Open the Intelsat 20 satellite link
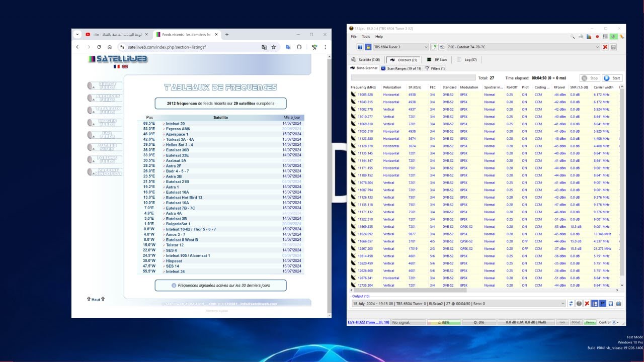The width and height of the screenshot is (644, 362). pos(175,123)
